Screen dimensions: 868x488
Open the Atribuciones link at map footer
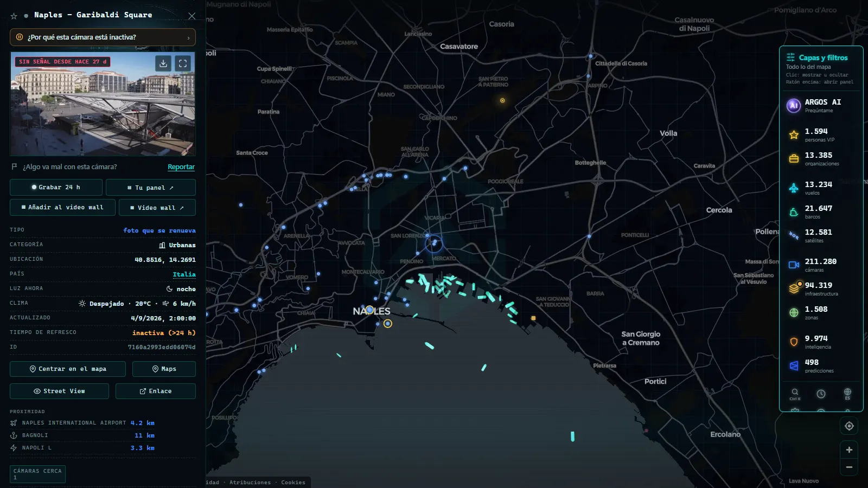[250, 483]
